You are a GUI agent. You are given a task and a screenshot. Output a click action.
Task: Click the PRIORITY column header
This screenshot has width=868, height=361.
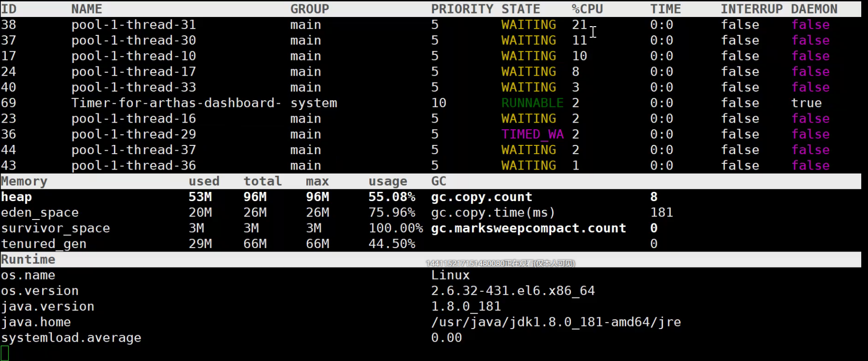click(462, 9)
